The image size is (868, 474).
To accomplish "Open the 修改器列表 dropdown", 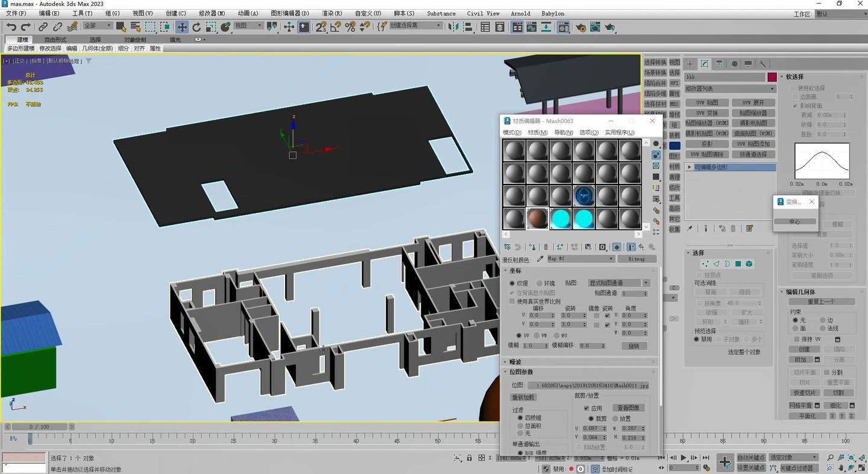I will [x=730, y=89].
